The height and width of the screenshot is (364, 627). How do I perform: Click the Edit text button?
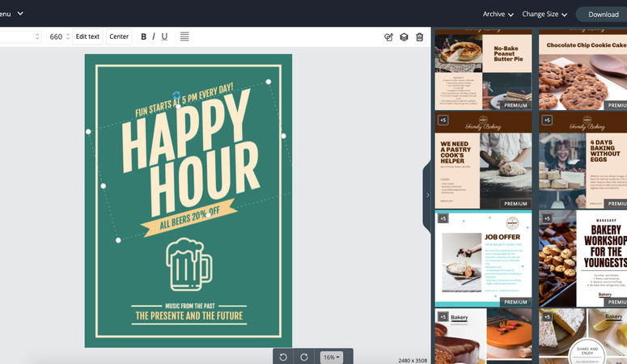[87, 36]
